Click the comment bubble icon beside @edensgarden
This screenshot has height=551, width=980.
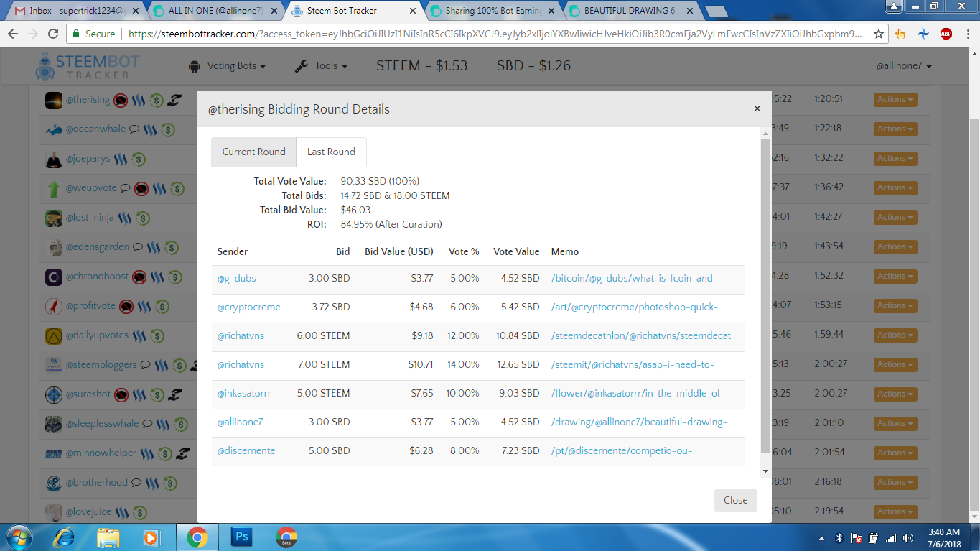(138, 247)
